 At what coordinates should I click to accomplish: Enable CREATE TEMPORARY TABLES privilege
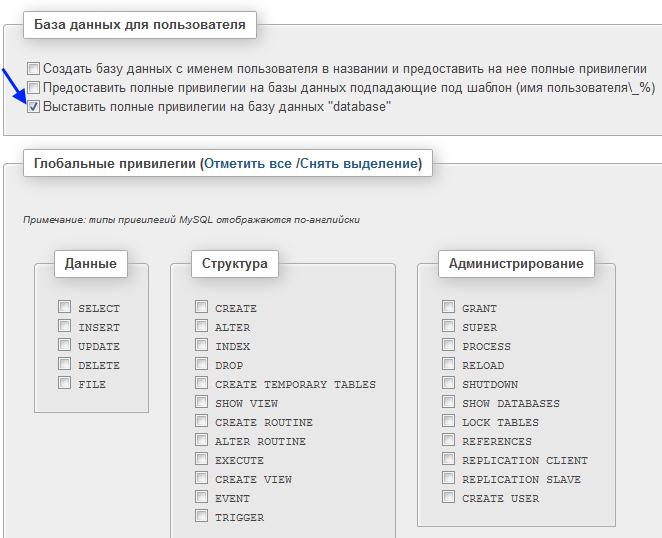click(201, 383)
